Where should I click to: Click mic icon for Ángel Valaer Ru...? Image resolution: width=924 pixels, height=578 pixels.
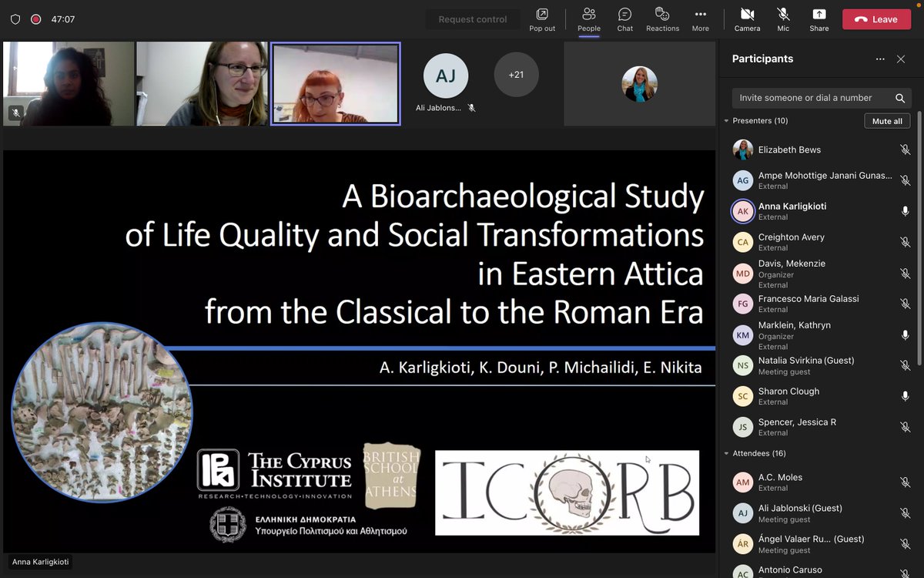tap(906, 544)
